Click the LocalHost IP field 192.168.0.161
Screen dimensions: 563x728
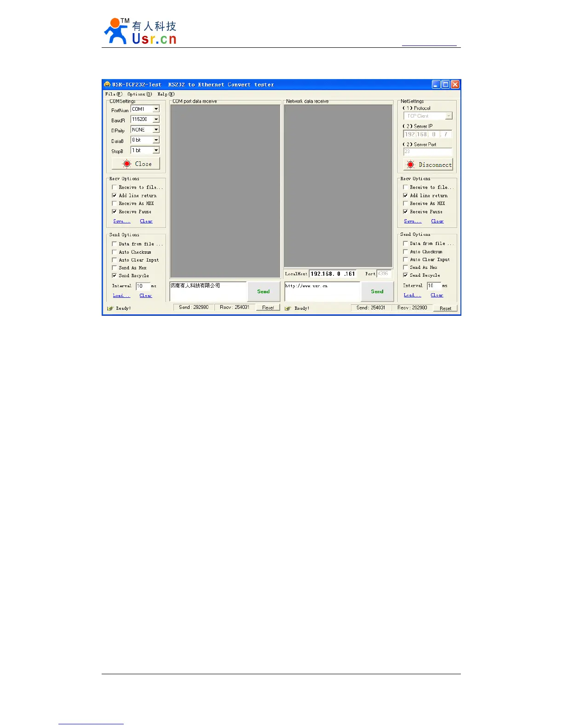tap(333, 274)
